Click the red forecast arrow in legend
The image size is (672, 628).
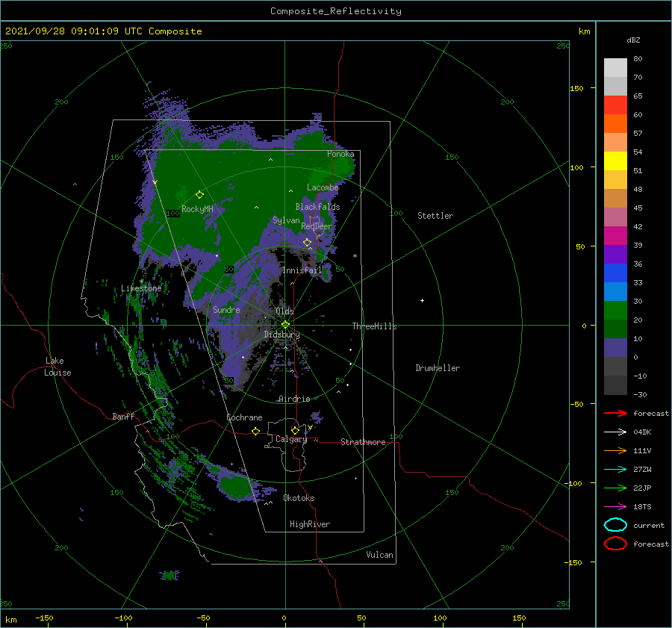pos(615,413)
